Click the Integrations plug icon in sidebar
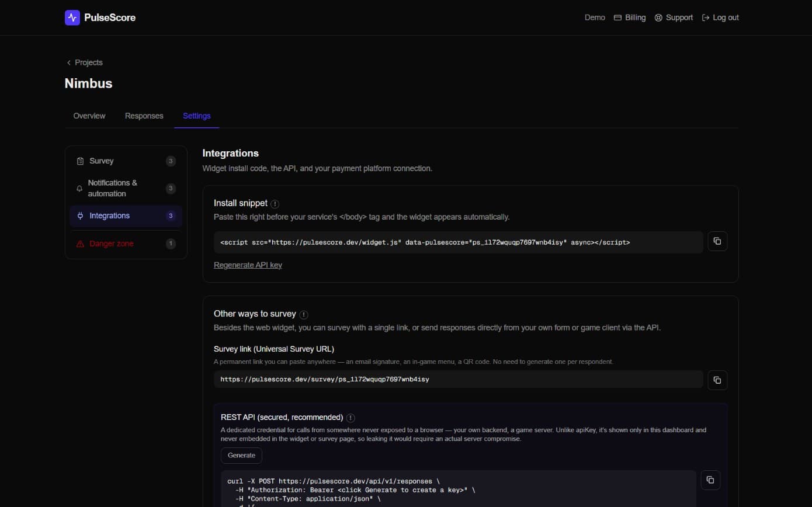Screen dimensions: 812x507 tap(80, 216)
